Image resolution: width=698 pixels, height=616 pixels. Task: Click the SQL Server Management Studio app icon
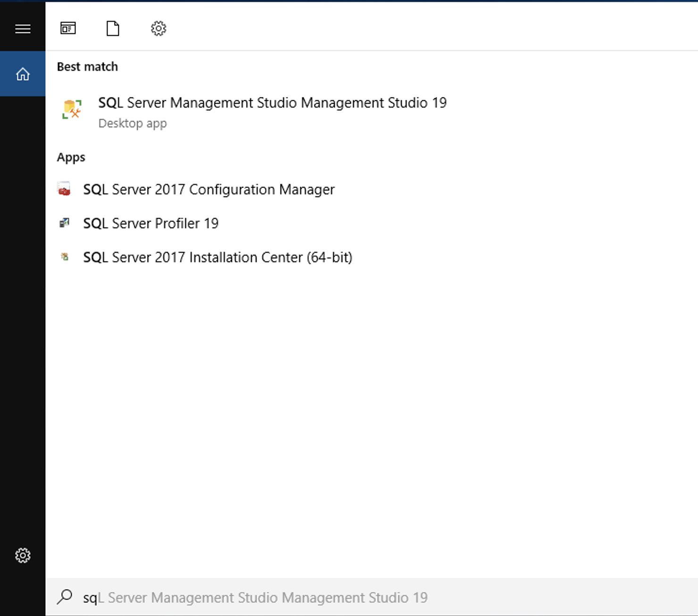(72, 109)
